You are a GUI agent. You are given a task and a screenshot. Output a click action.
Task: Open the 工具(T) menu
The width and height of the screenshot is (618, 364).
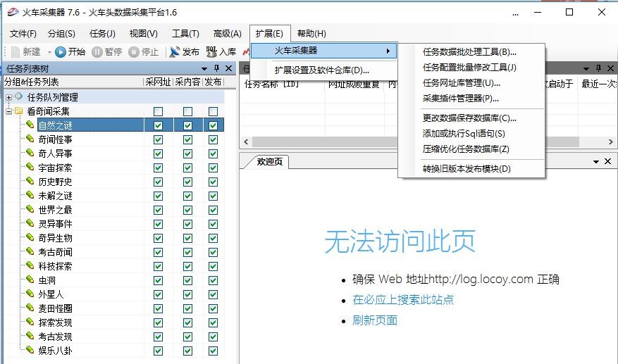185,34
